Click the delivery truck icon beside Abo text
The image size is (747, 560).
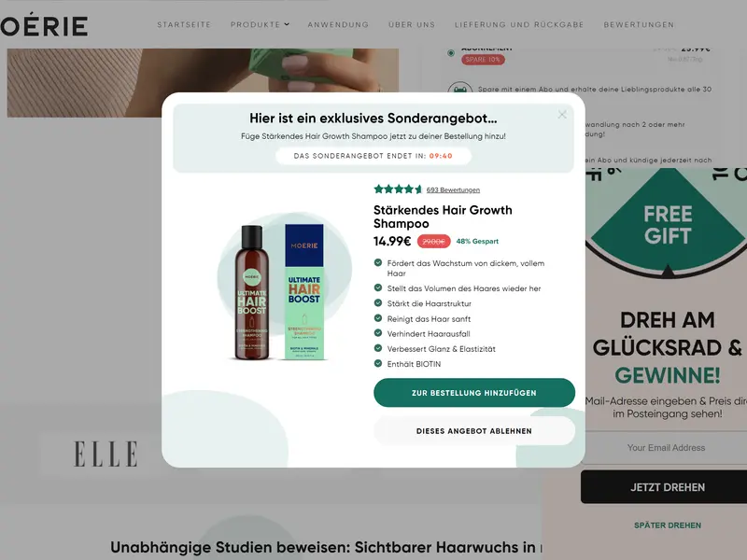(459, 89)
